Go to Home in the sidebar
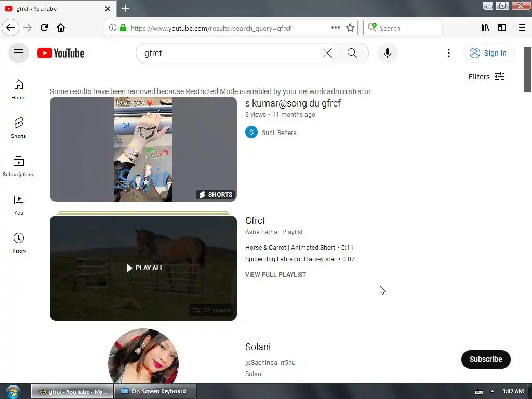The image size is (532, 399). [x=18, y=90]
